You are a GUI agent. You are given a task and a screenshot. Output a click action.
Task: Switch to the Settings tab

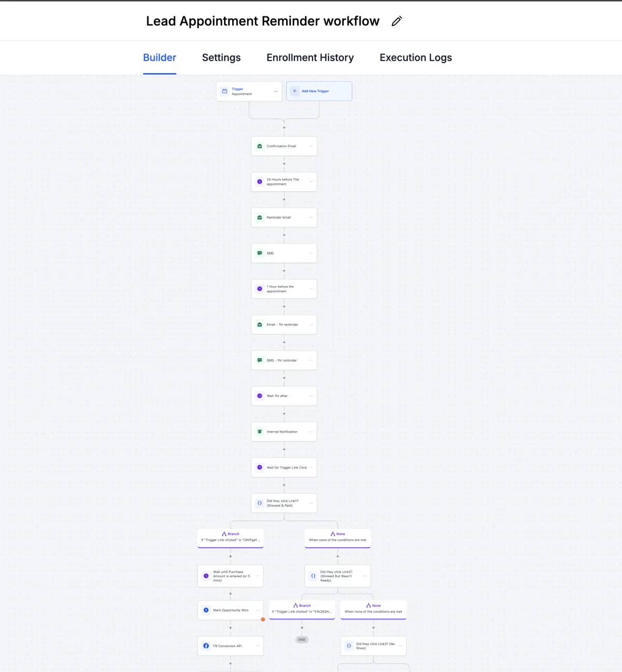(x=221, y=58)
